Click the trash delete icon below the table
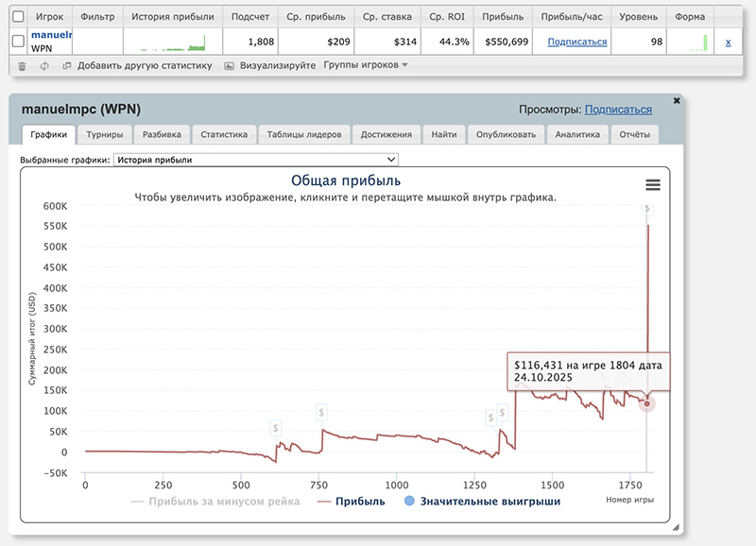756x546 pixels. click(x=22, y=66)
